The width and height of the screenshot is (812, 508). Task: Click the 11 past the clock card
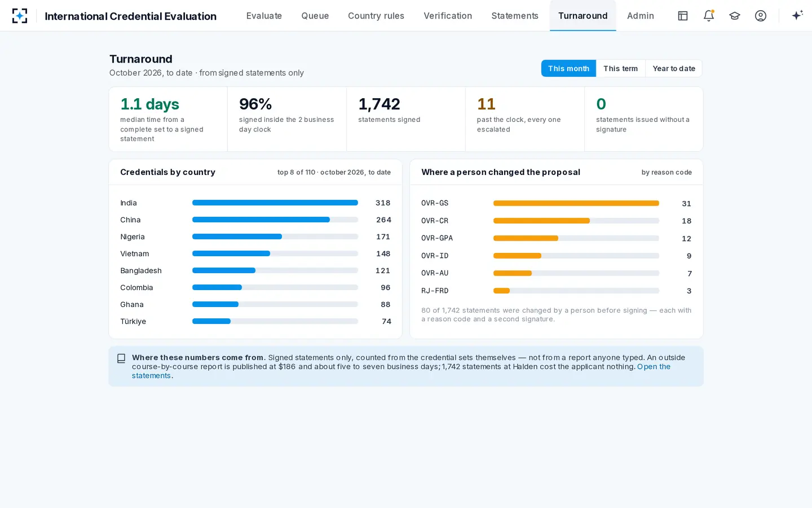click(x=525, y=119)
